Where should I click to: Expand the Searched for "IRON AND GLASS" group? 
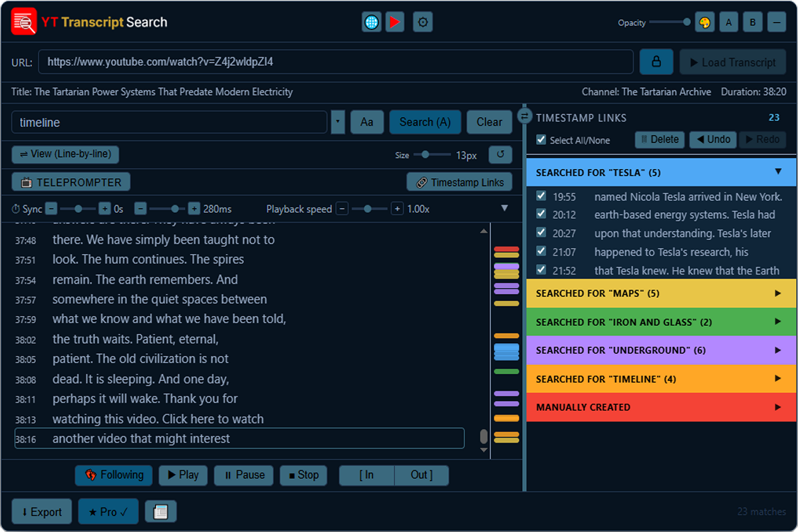(661, 322)
